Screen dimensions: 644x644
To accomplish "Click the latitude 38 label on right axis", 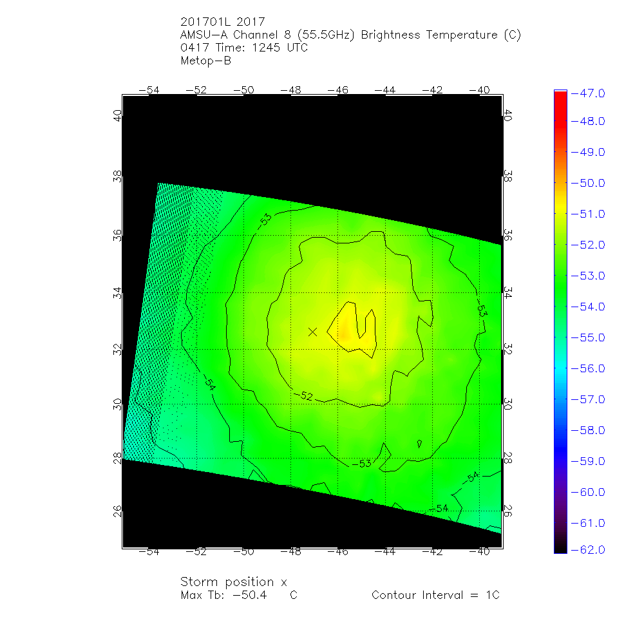I will click(507, 176).
